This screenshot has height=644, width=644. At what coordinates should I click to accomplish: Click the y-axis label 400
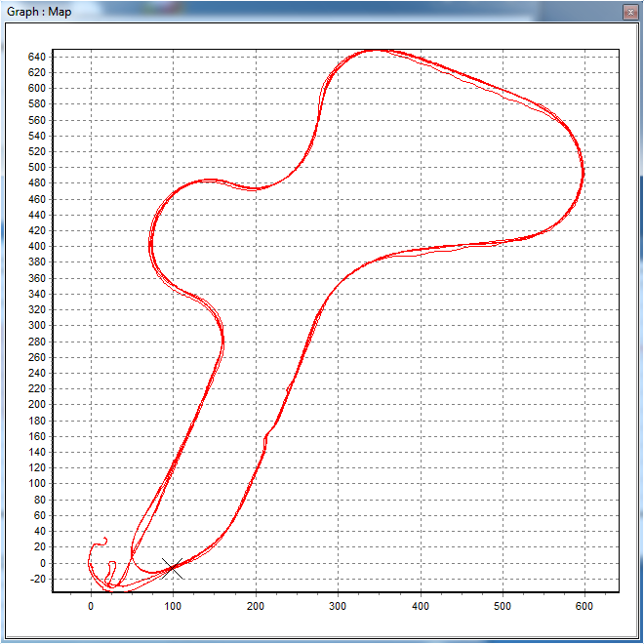pos(36,247)
